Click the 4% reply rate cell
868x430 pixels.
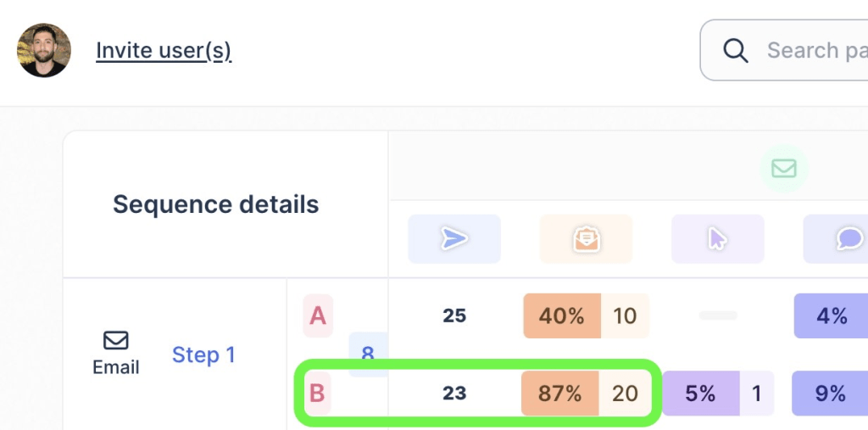831,316
